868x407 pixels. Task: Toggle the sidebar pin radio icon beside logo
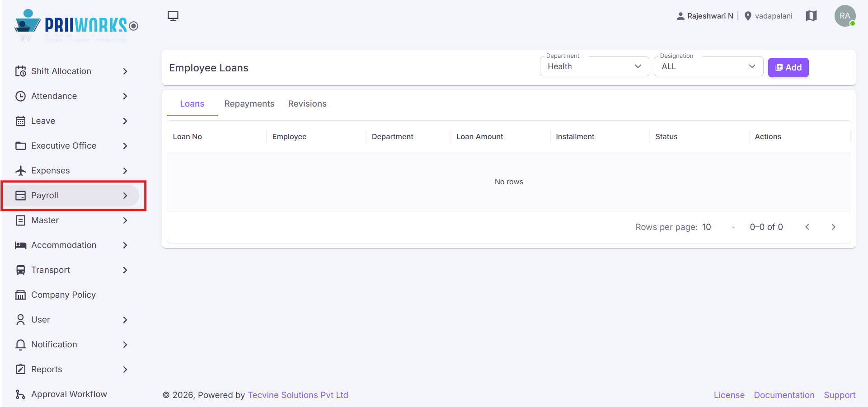(x=133, y=26)
